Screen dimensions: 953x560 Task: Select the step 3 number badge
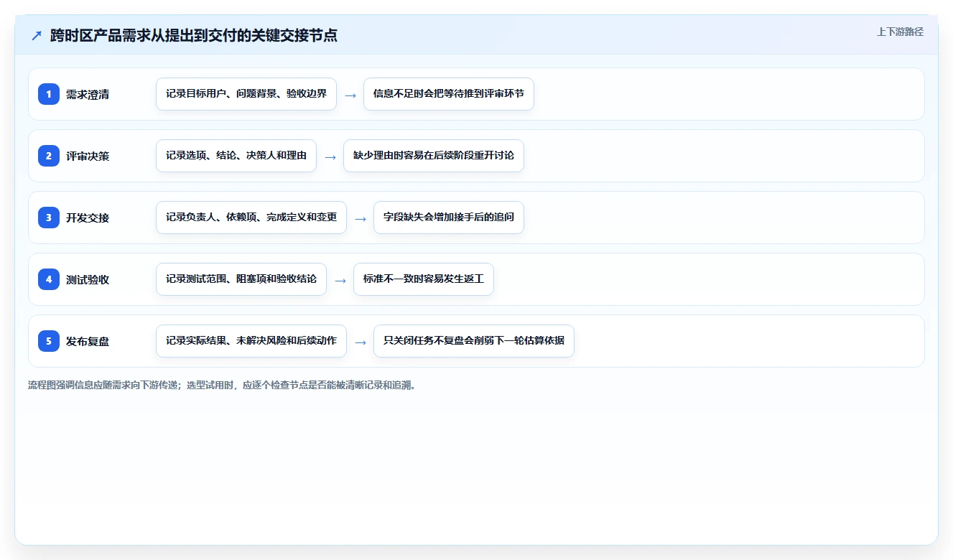click(49, 218)
